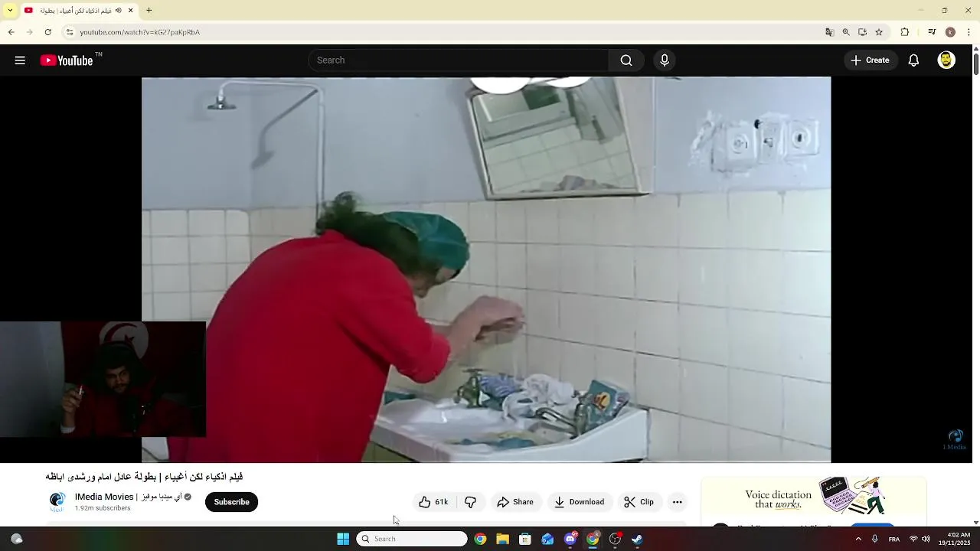Click the Clip button
Viewport: 980px width, 551px height.
pos(639,502)
